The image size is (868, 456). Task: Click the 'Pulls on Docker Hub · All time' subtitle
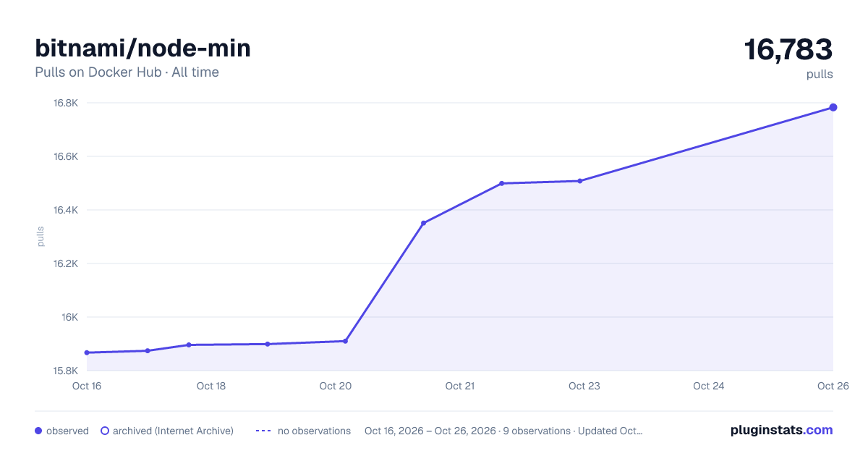pos(127,72)
